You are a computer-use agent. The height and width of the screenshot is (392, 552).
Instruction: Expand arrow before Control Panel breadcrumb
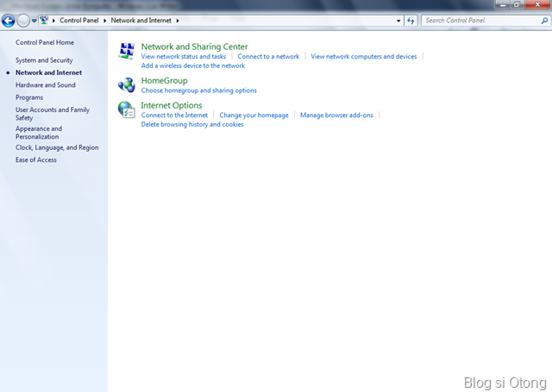tap(53, 21)
